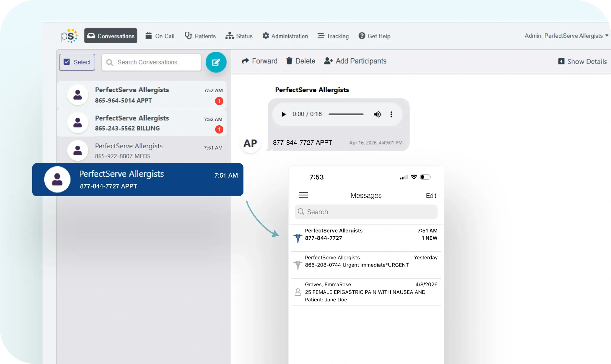Image resolution: width=611 pixels, height=364 pixels.
Task: Click the avatar on the 865-922-8807 MEDS row
Action: [x=78, y=150]
